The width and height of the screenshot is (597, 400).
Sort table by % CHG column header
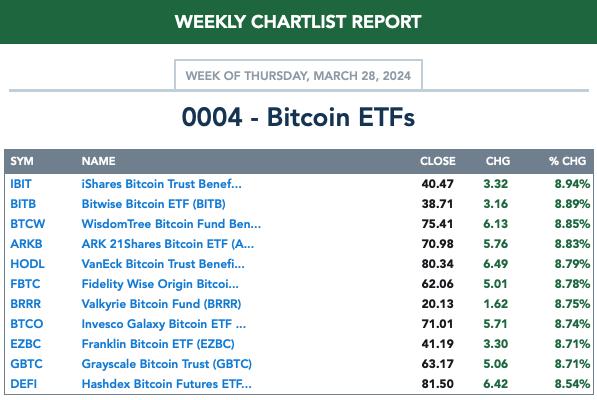click(x=567, y=161)
